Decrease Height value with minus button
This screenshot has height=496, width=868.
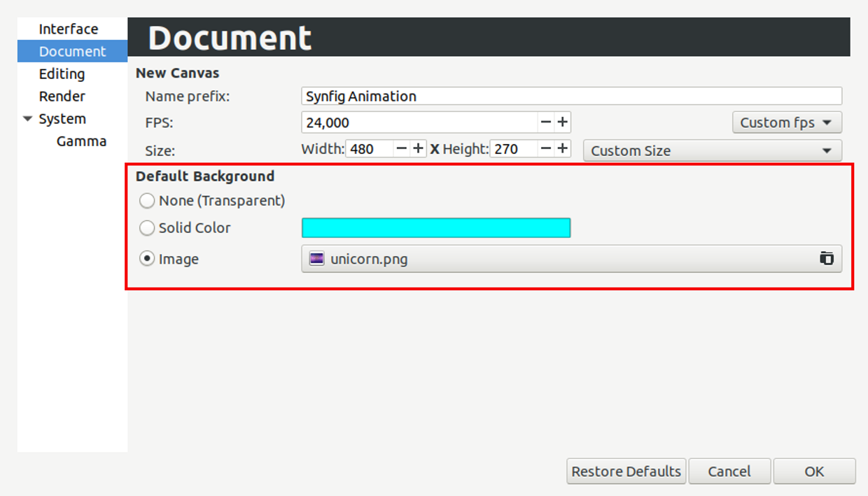pyautogui.click(x=546, y=149)
